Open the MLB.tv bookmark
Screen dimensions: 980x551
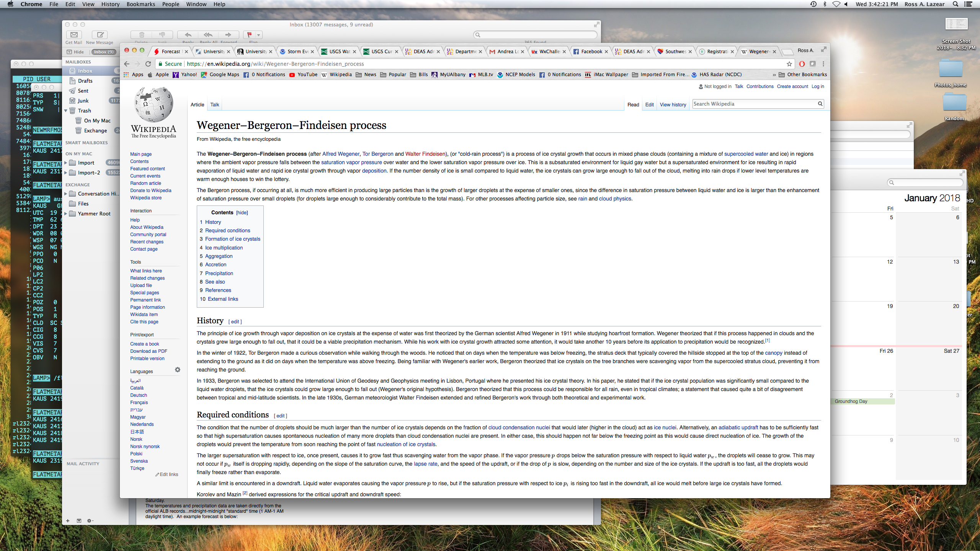point(481,75)
